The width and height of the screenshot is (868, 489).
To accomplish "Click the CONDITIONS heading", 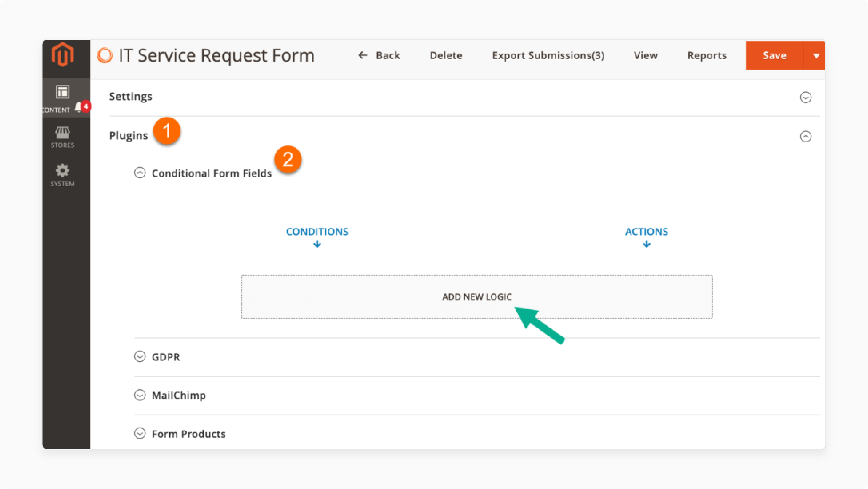I will pos(317,232).
